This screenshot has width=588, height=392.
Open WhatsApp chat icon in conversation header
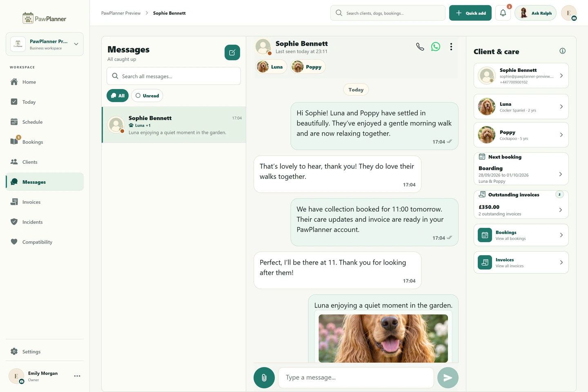436,47
